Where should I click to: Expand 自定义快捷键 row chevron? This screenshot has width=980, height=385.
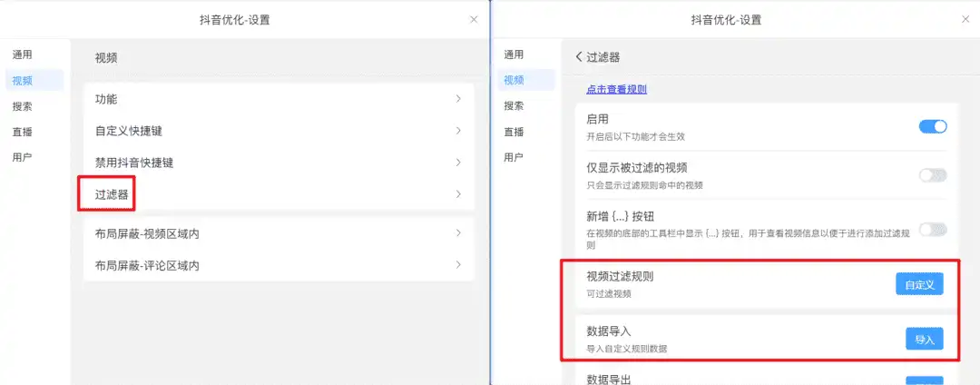[x=458, y=131]
